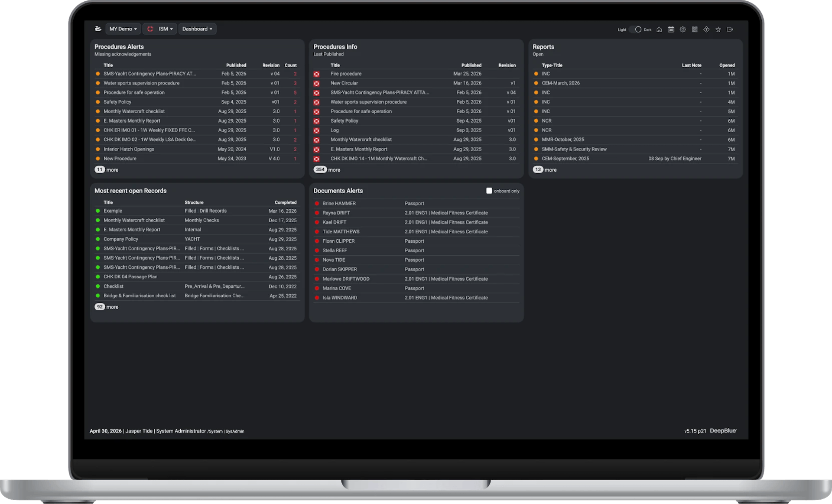The image size is (832, 504).
Task: Click the red dot beside Brine HAMMER
Action: tap(317, 204)
